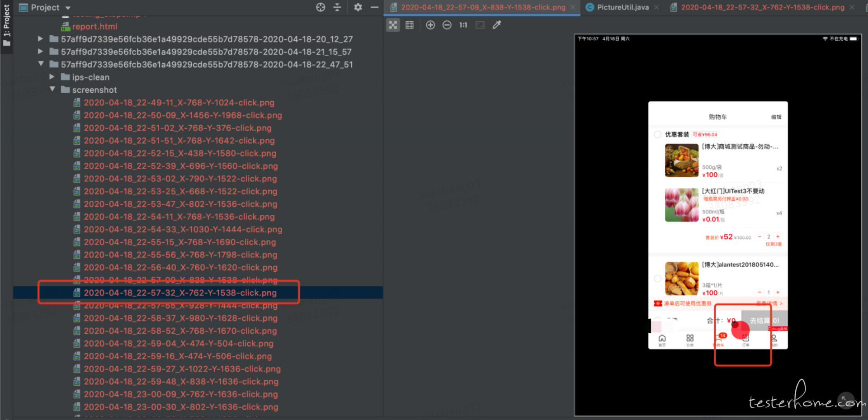Select file 22-56-40_X-760-Y-1620-click.png
Viewport: 868px width, 420px height.
(x=180, y=267)
